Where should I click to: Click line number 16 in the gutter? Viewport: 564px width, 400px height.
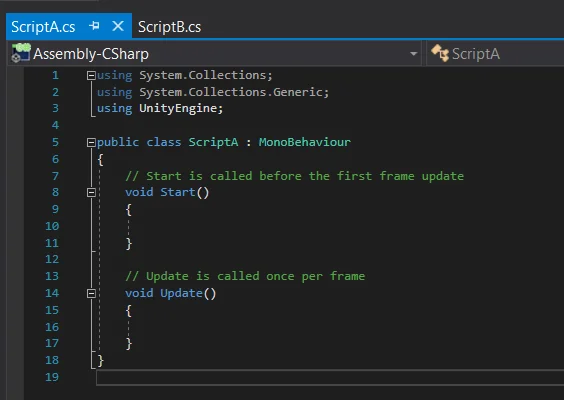coord(52,327)
